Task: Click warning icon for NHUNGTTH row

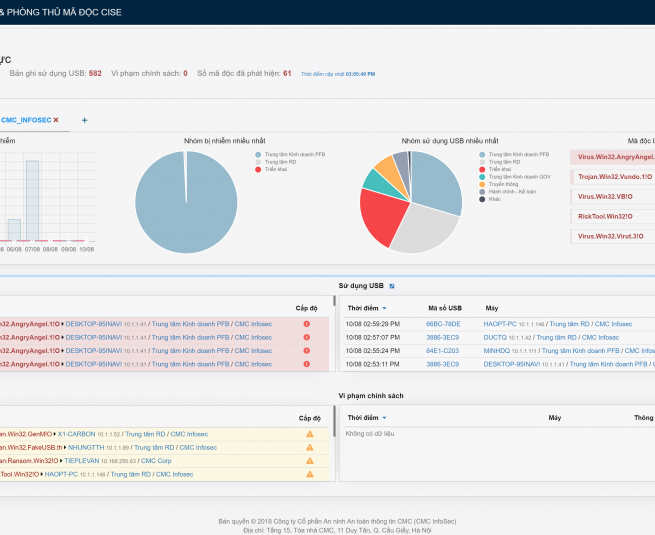Action: [x=310, y=447]
